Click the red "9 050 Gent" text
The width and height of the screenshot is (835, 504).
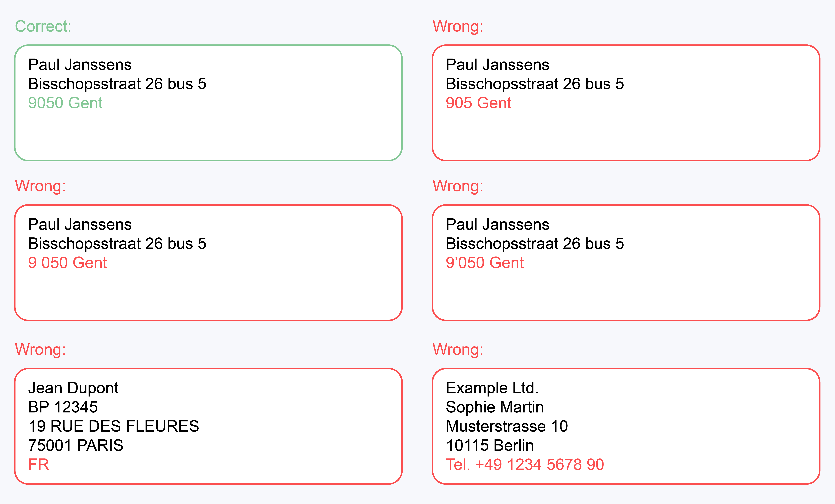point(67,263)
